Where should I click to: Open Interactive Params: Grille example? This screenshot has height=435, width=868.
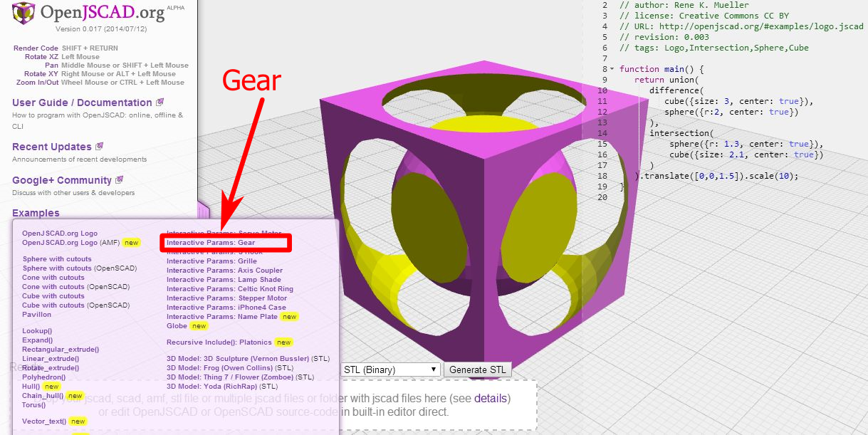point(212,261)
